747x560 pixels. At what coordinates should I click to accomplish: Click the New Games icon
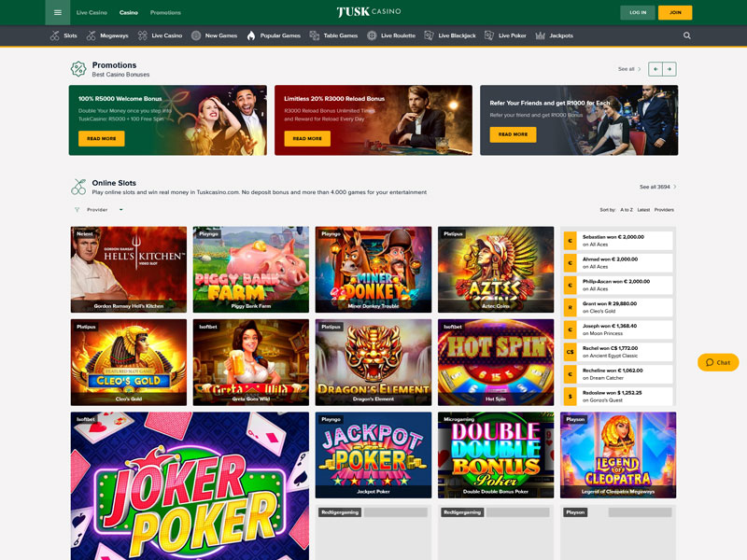196,35
